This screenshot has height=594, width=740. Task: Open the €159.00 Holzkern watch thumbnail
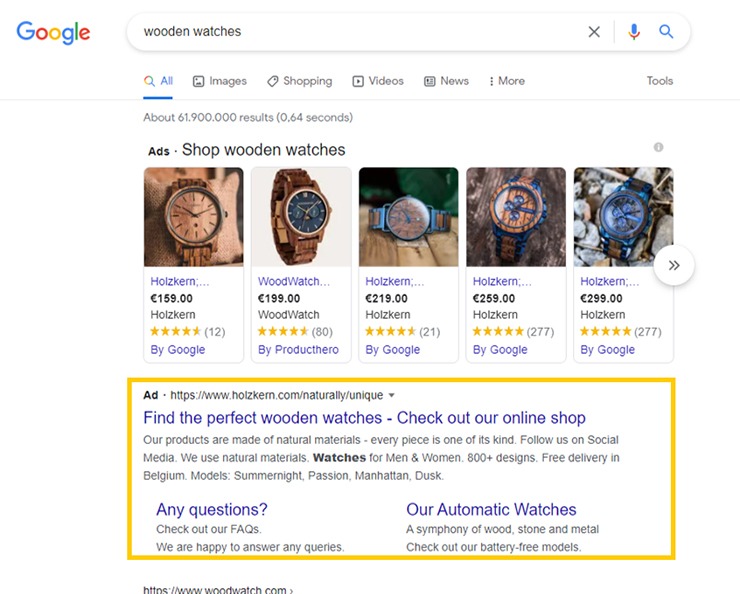(193, 217)
